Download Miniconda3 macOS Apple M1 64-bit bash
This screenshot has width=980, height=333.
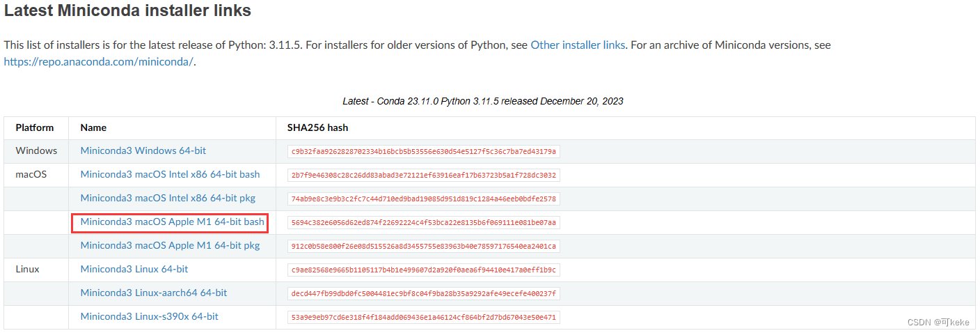coord(172,222)
